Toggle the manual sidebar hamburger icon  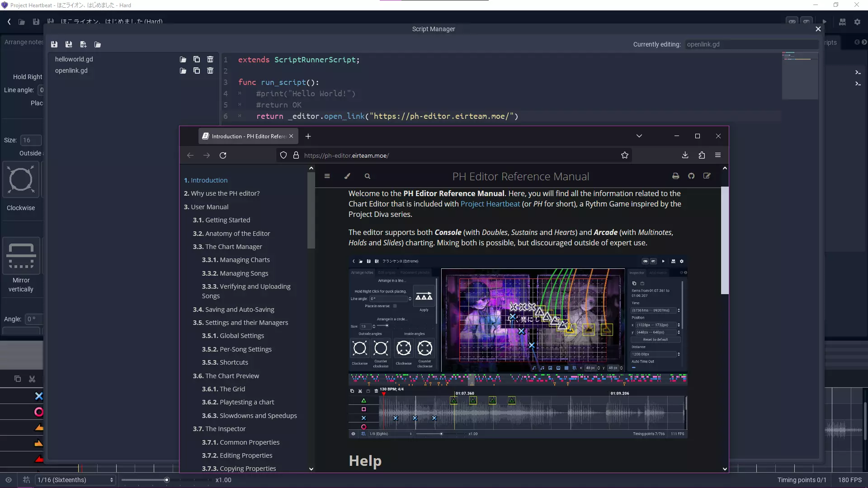[327, 176]
